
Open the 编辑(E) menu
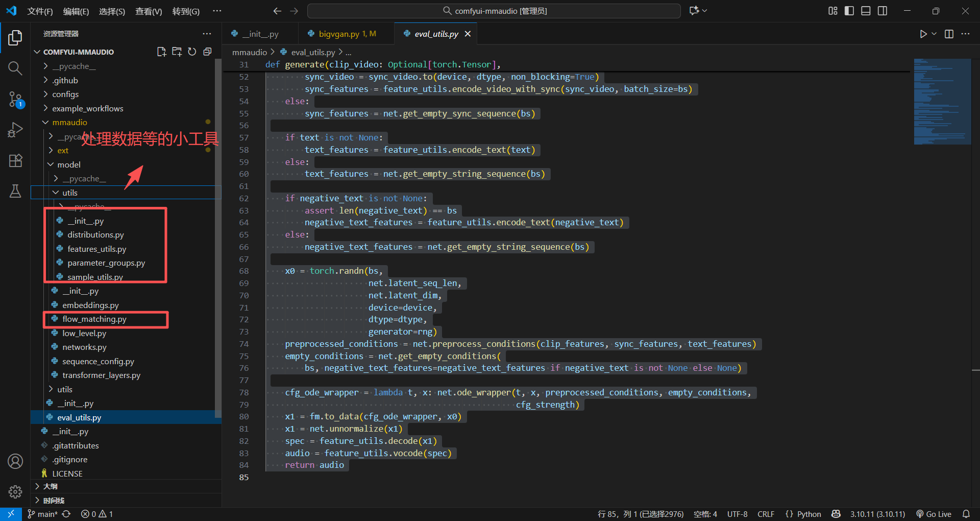(76, 11)
